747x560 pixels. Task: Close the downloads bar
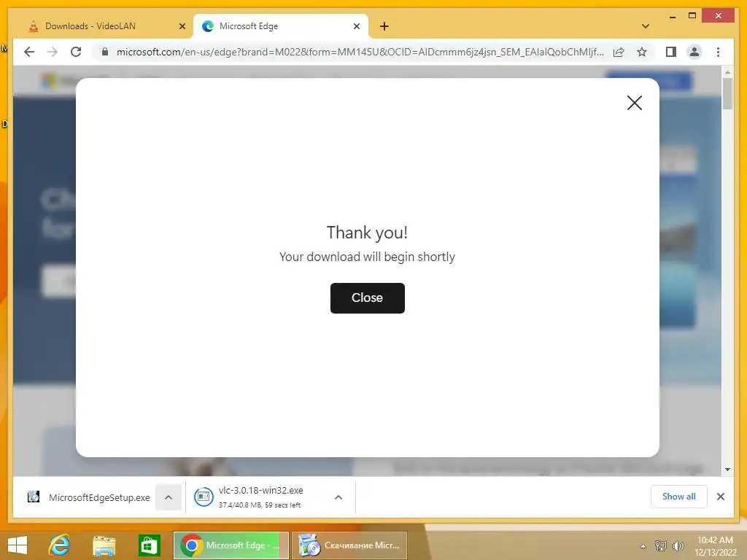point(720,497)
